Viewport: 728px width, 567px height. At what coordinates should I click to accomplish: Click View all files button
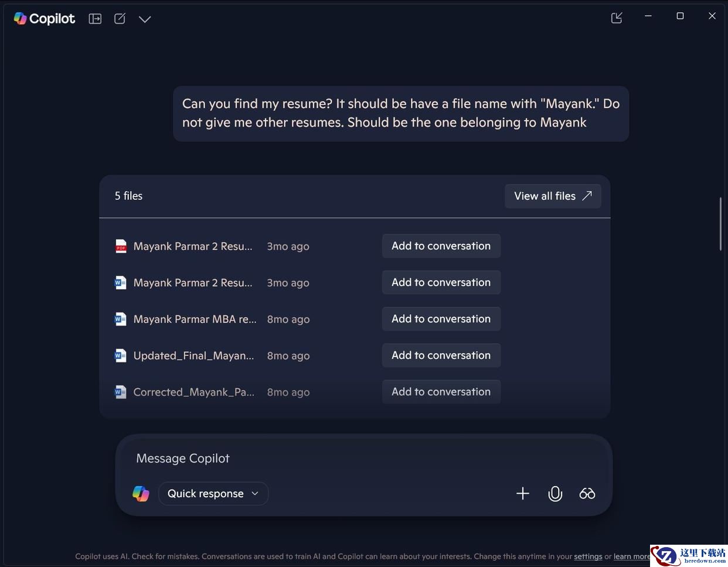tap(553, 196)
